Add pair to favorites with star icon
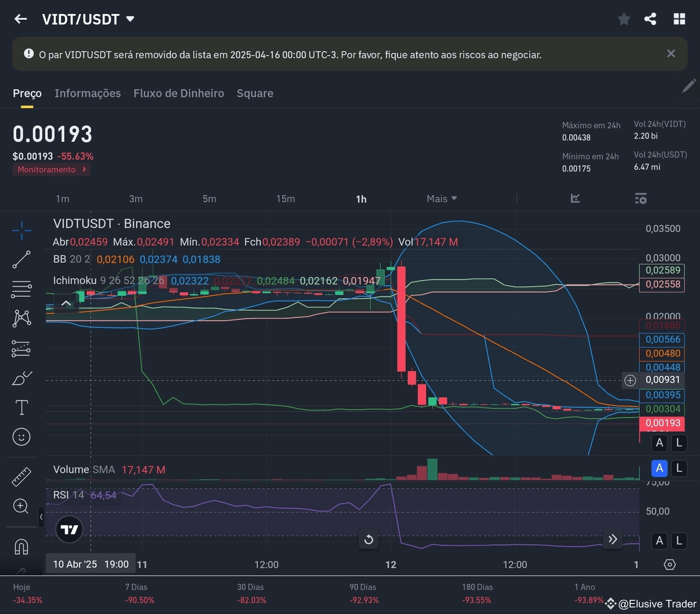This screenshot has width=700, height=614. [x=624, y=19]
